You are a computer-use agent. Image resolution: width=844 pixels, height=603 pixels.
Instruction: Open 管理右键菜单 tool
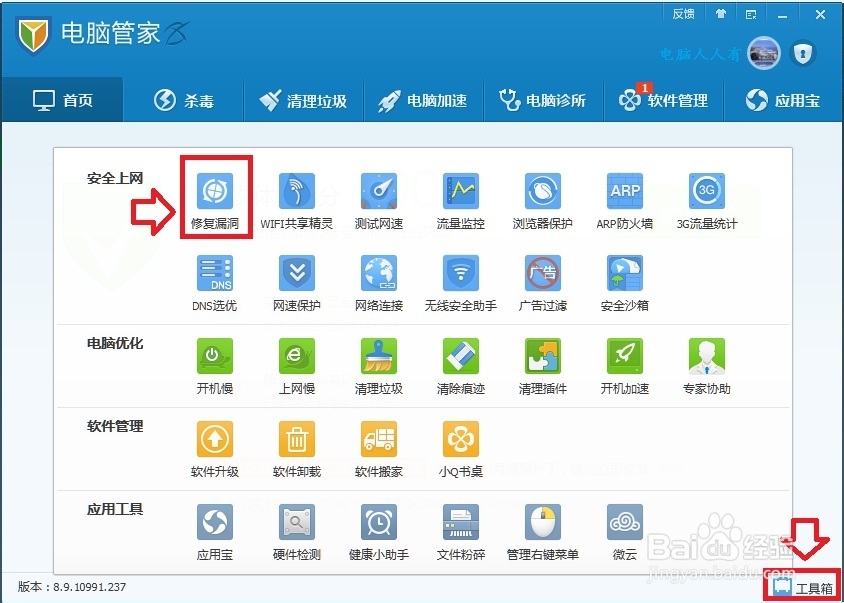pos(543,532)
